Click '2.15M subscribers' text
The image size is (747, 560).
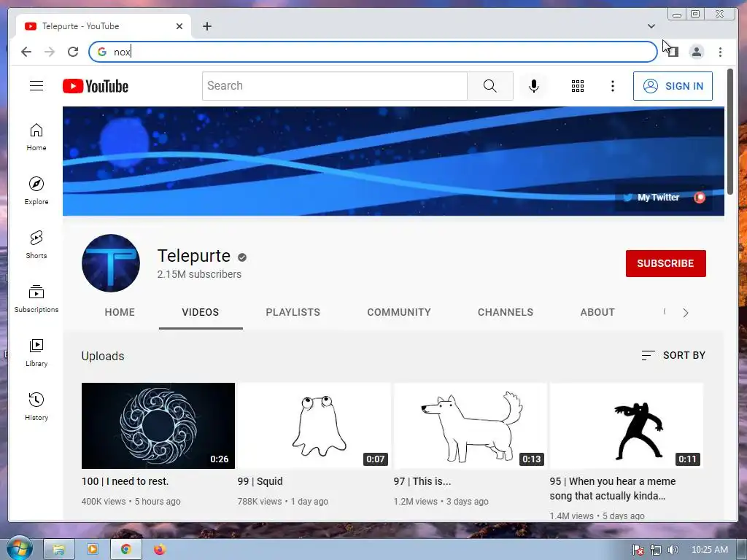[x=199, y=274]
